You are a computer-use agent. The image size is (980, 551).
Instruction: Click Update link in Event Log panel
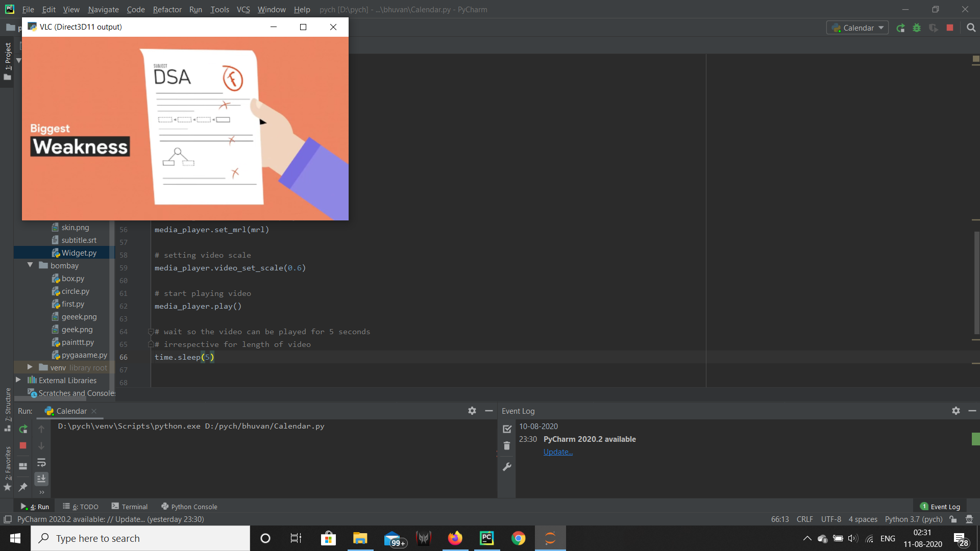557,452
